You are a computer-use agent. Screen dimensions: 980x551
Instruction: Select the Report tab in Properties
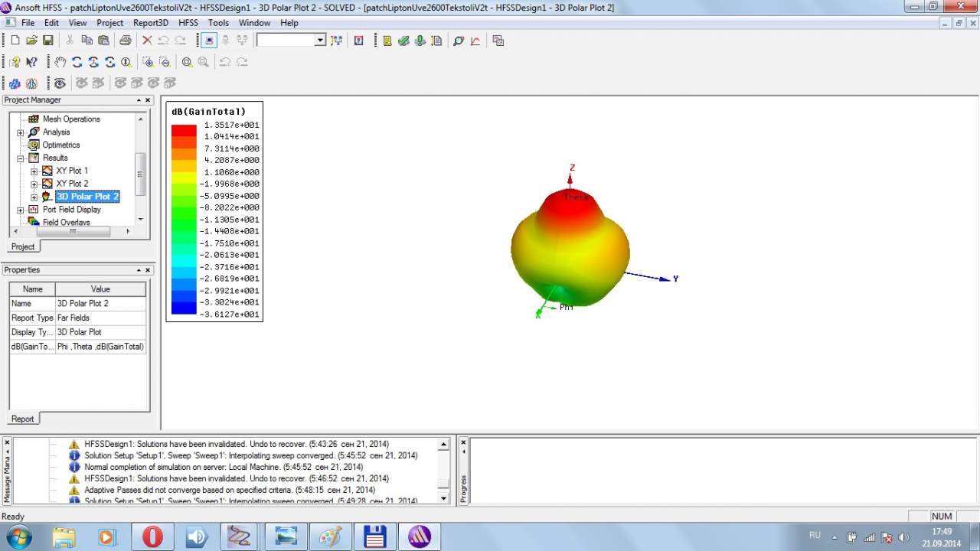pos(22,419)
